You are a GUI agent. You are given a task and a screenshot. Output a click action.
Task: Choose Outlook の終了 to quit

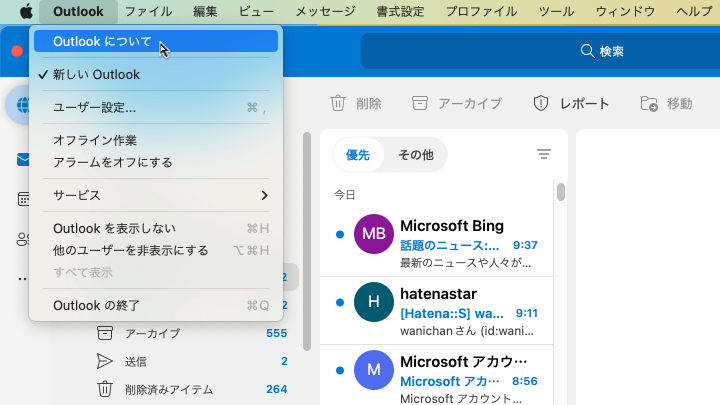156,305
